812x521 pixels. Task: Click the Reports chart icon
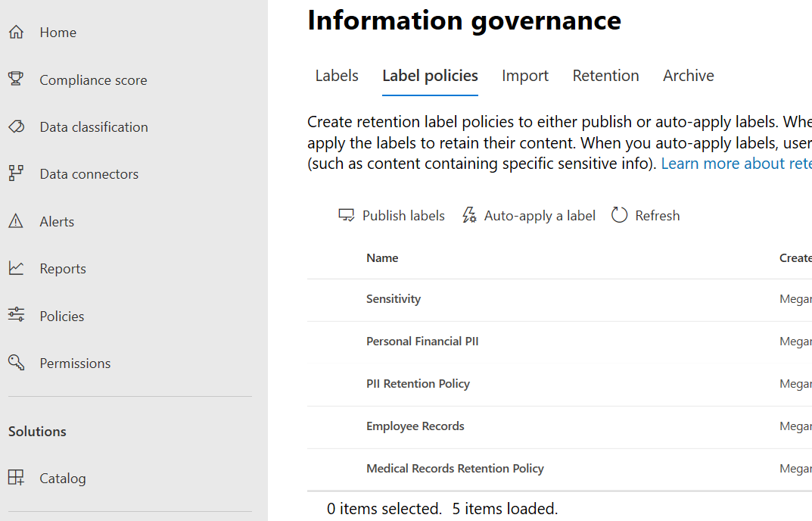(x=16, y=268)
